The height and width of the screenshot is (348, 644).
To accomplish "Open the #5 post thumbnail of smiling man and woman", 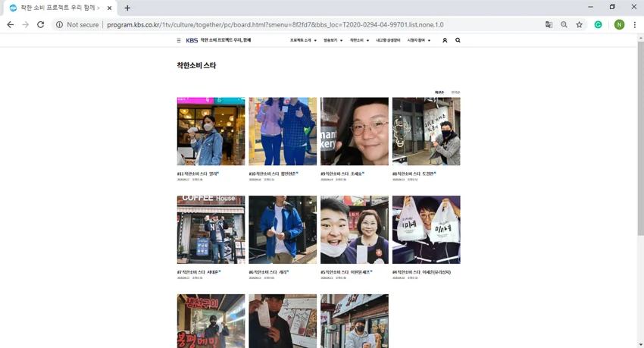I will click(355, 230).
